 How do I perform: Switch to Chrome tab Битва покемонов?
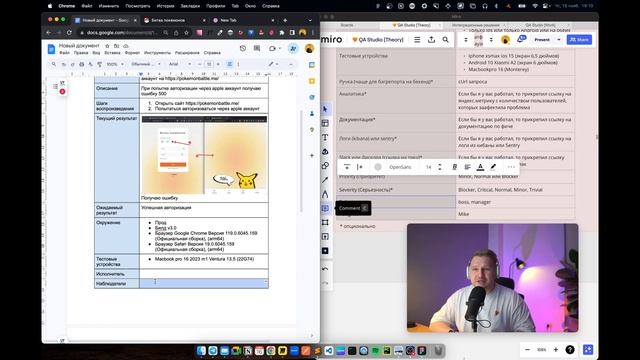173,20
